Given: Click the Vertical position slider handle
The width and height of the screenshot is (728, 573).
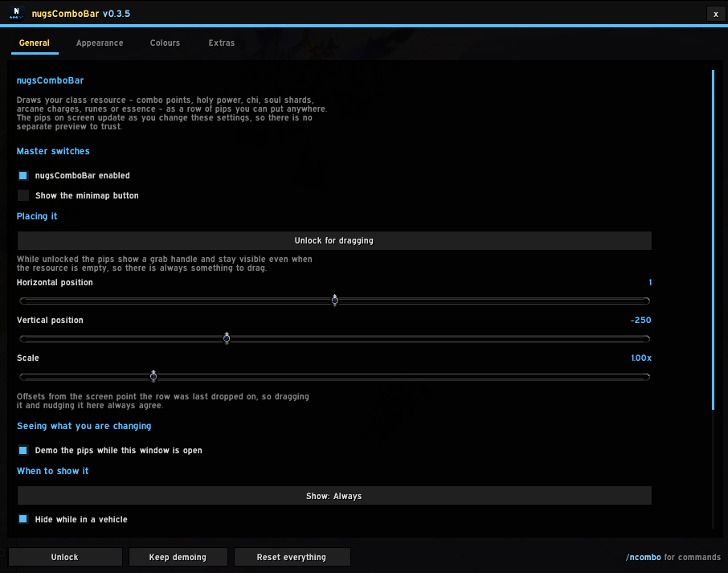Looking at the screenshot, I should coord(227,338).
